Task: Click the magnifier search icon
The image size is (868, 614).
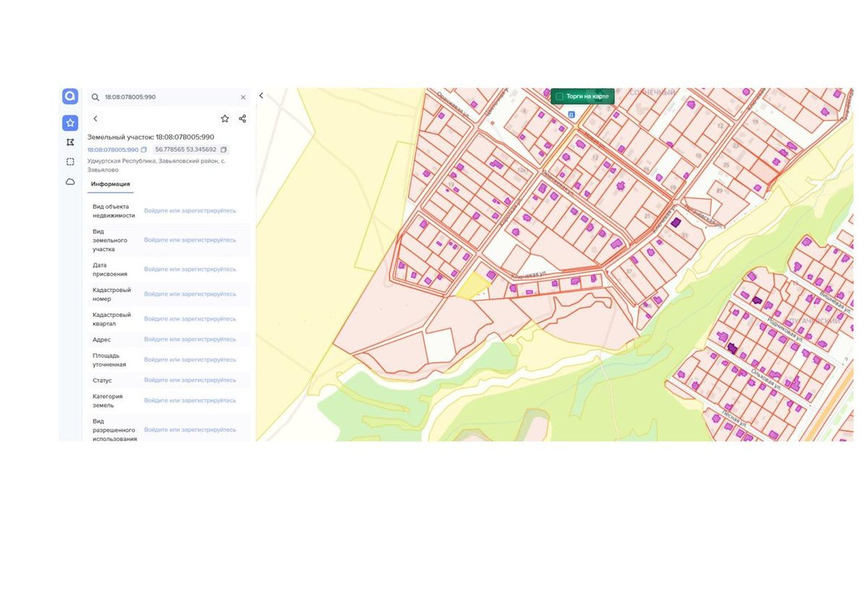Action: point(95,97)
